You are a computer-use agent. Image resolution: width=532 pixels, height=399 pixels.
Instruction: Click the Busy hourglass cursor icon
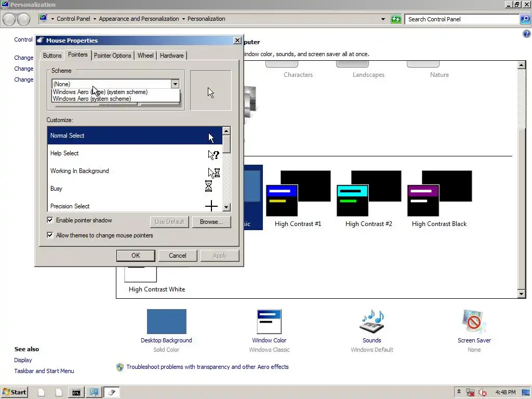point(209,186)
